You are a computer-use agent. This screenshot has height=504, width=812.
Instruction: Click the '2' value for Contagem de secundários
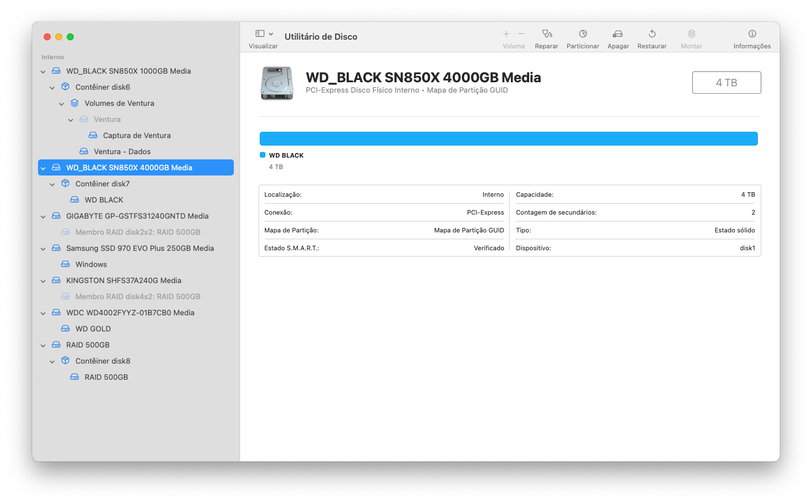753,212
